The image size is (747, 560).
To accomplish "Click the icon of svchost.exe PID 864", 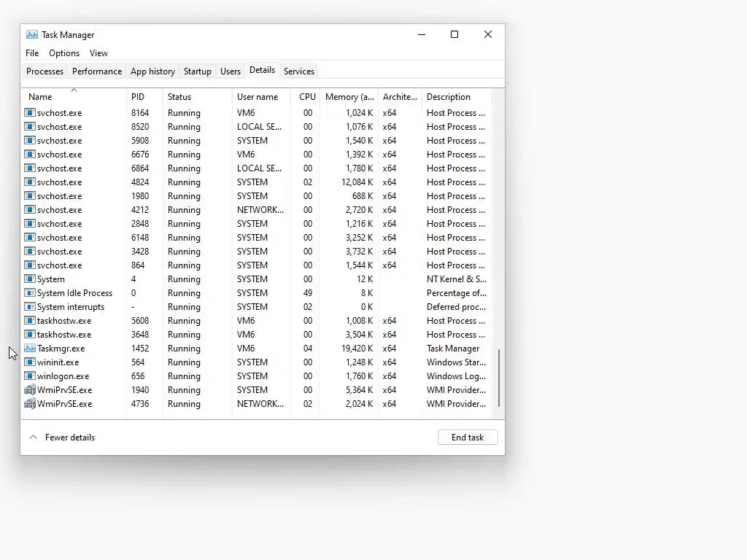I will click(x=29, y=265).
